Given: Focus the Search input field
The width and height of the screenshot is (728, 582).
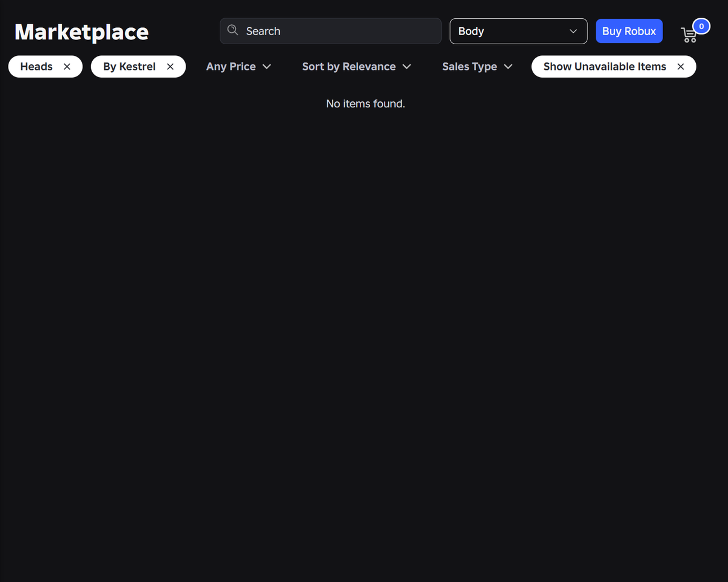Looking at the screenshot, I should [x=331, y=31].
